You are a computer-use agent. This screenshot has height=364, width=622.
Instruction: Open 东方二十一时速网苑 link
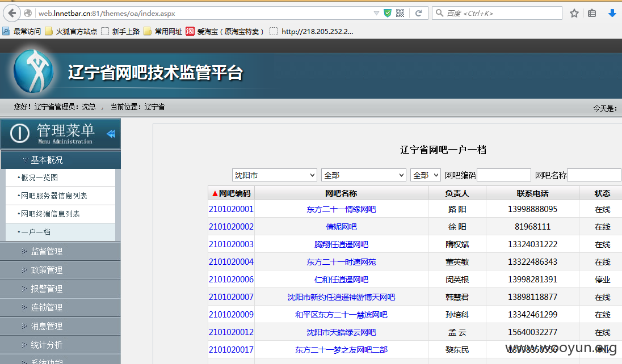[341, 262]
